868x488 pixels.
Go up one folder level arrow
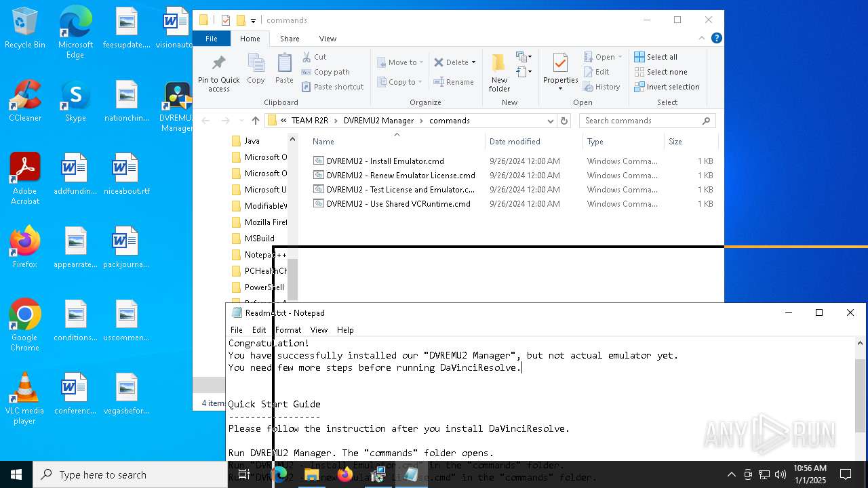click(255, 121)
